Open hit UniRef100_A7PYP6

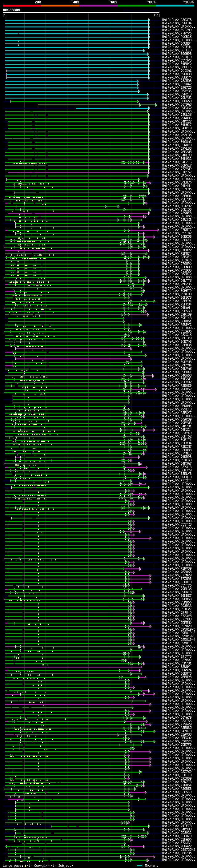click(177, 33)
